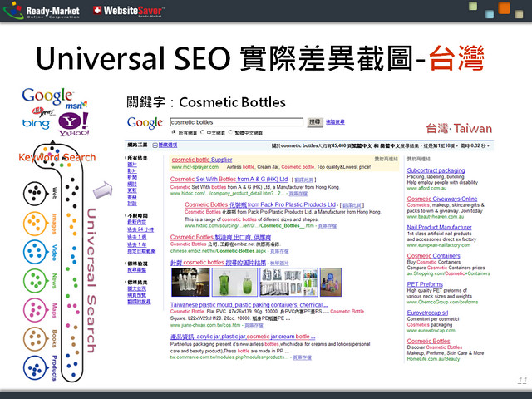Select the 中文網頁 radio button
Image resolution: width=532 pixels, height=399 pixels.
point(203,132)
